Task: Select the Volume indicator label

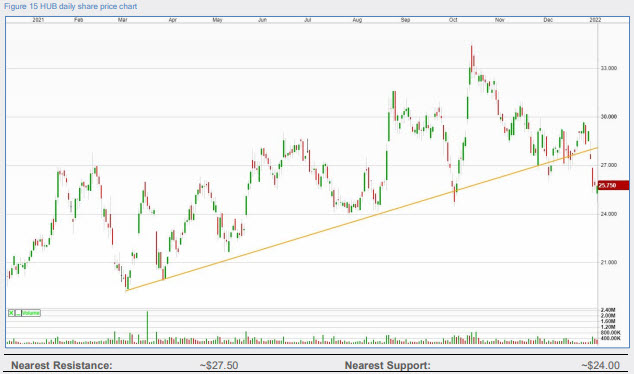Action: click(x=31, y=313)
